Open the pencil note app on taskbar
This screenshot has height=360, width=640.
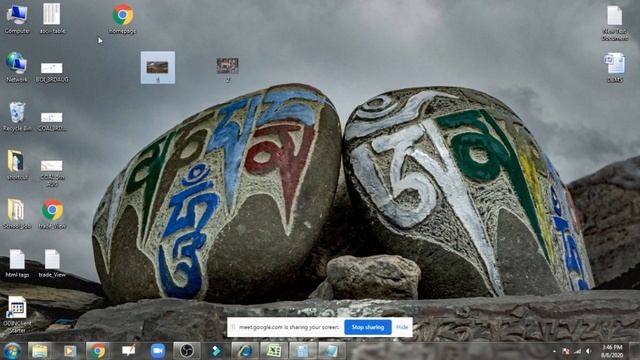tap(128, 351)
